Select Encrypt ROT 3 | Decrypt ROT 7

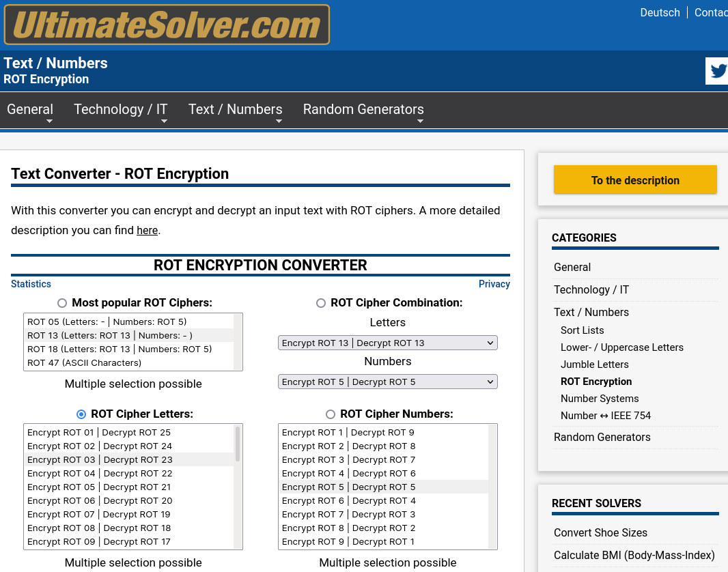pos(384,460)
